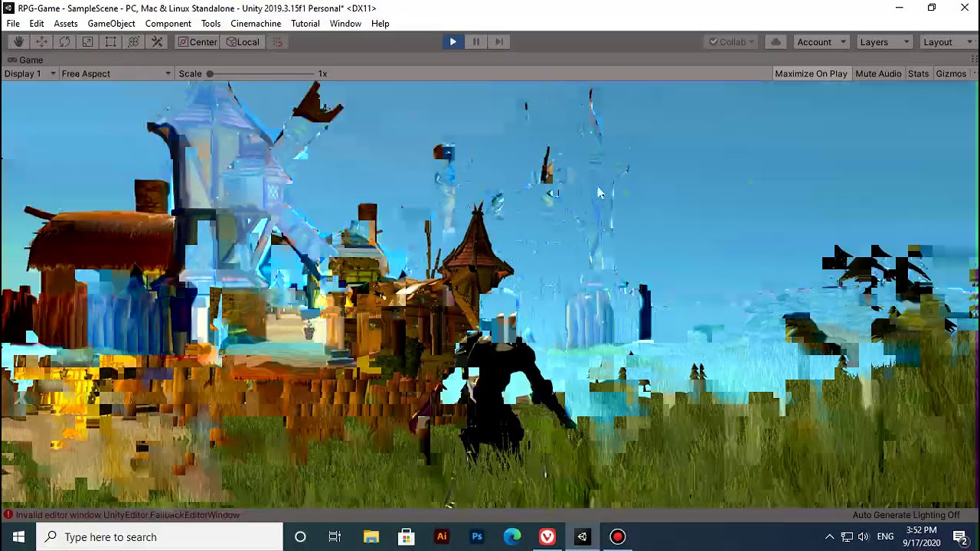Open the Layers dropdown
This screenshot has height=551, width=980.
[884, 42]
